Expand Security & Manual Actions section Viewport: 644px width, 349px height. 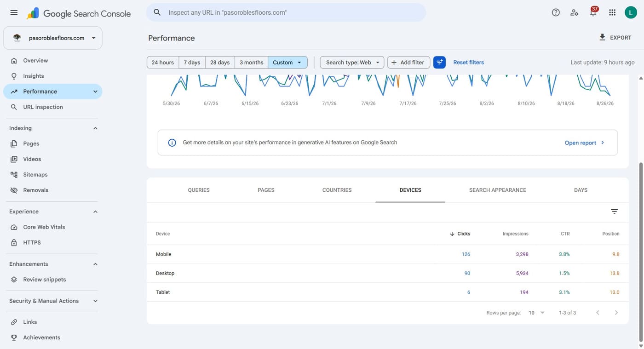95,301
